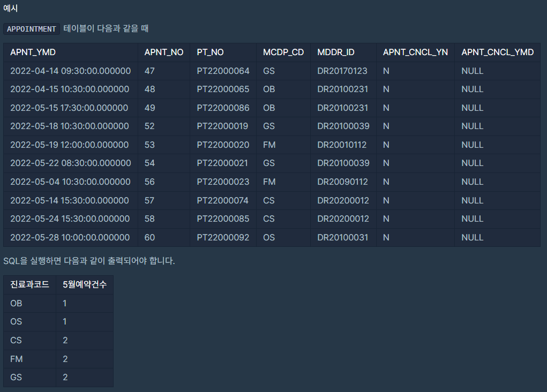Image resolution: width=547 pixels, height=392 pixels.
Task: Click patient number PT22000092
Action: (x=223, y=237)
